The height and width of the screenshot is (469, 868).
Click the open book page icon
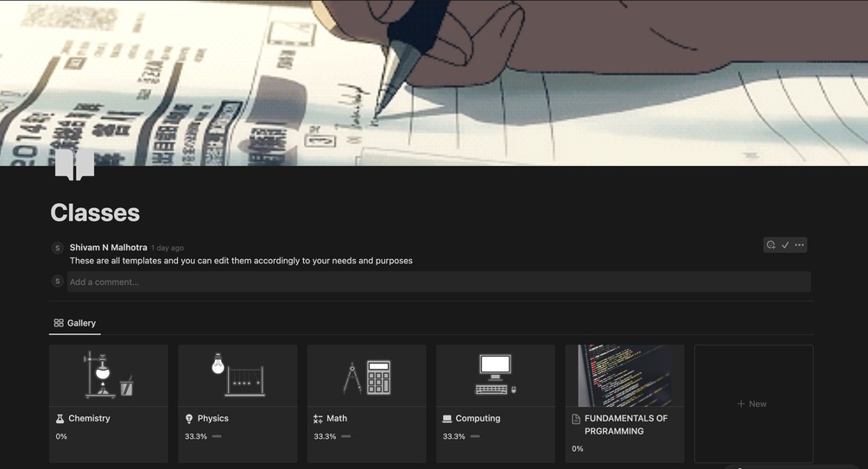(75, 164)
